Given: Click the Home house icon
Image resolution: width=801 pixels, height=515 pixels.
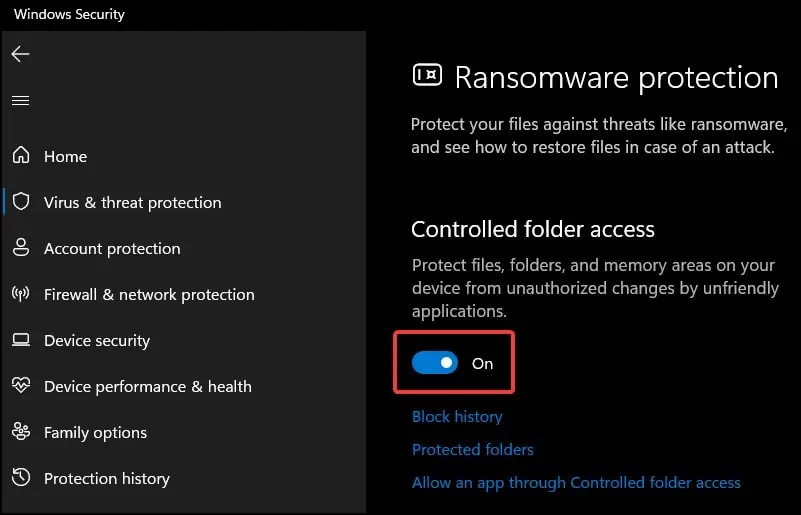Looking at the screenshot, I should (21, 156).
